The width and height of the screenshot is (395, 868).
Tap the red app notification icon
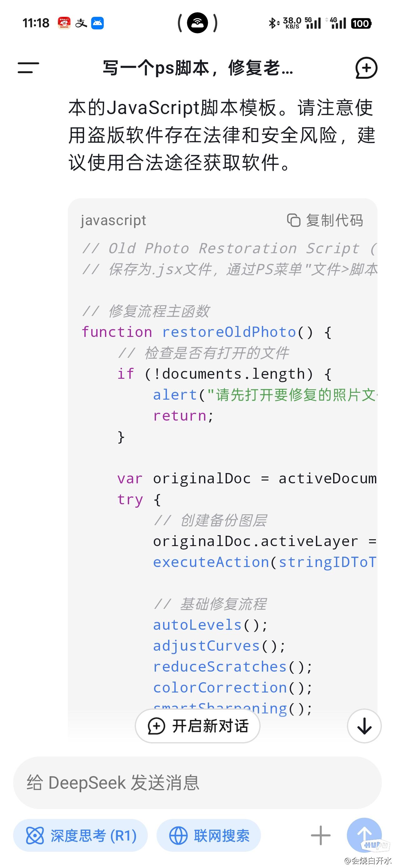(64, 23)
